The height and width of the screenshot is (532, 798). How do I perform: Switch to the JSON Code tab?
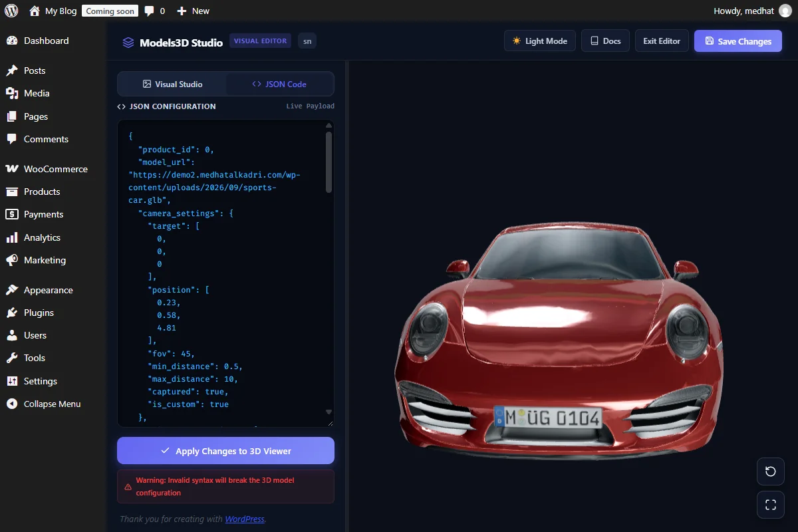279,84
